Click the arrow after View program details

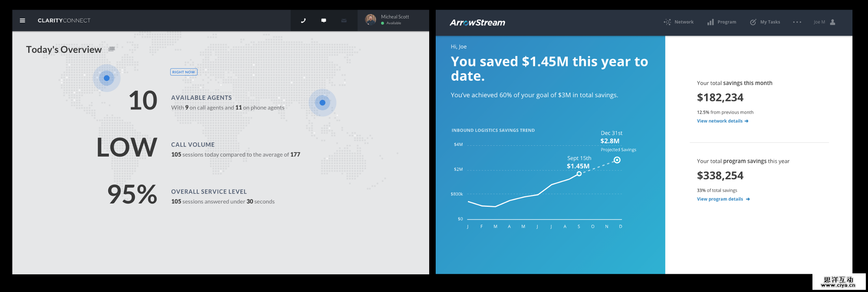[x=748, y=199]
